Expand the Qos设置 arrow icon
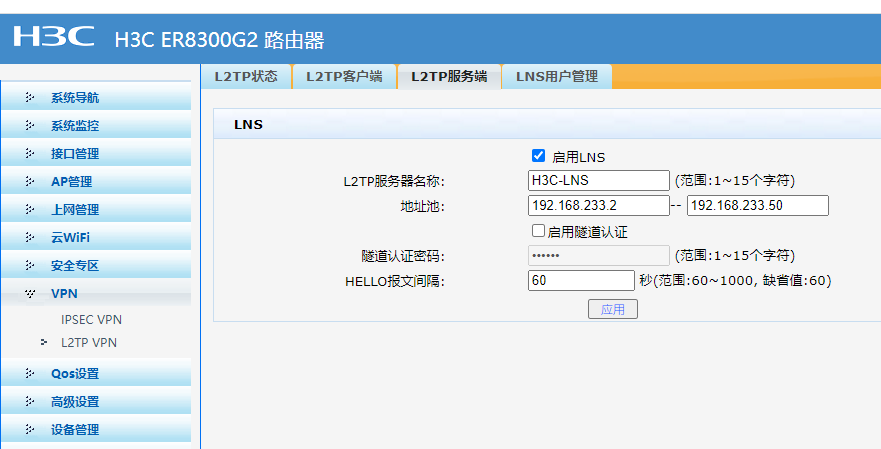 click(30, 373)
